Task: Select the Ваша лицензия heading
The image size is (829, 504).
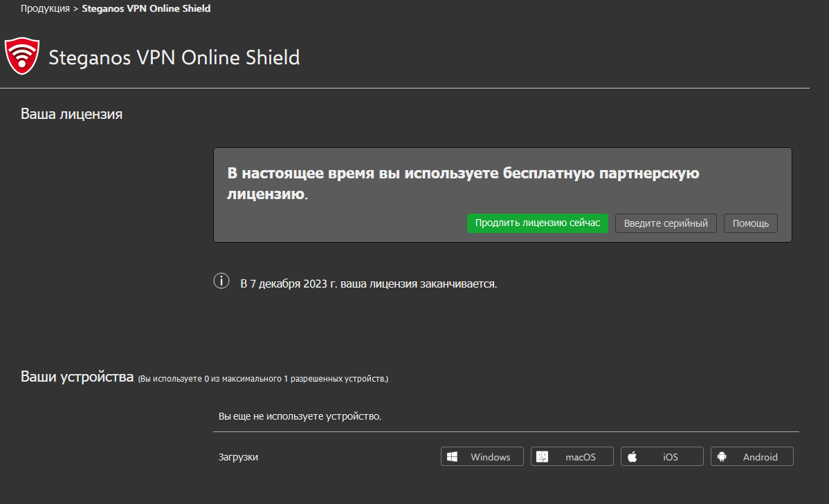Action: click(x=71, y=114)
